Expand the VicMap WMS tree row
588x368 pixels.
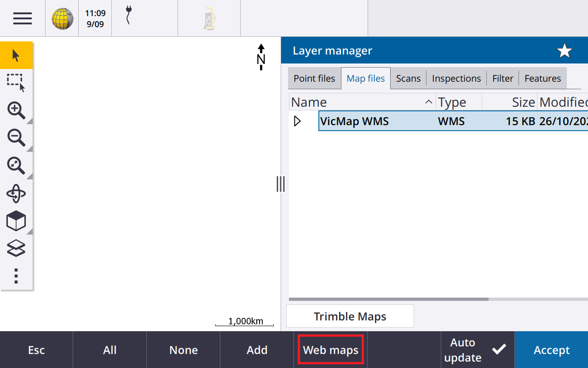(x=297, y=121)
